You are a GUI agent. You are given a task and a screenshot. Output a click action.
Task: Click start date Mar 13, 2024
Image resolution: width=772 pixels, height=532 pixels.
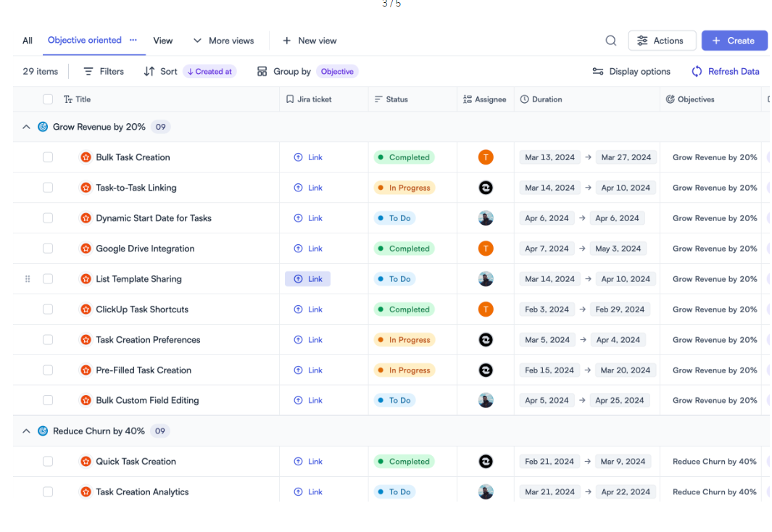549,157
